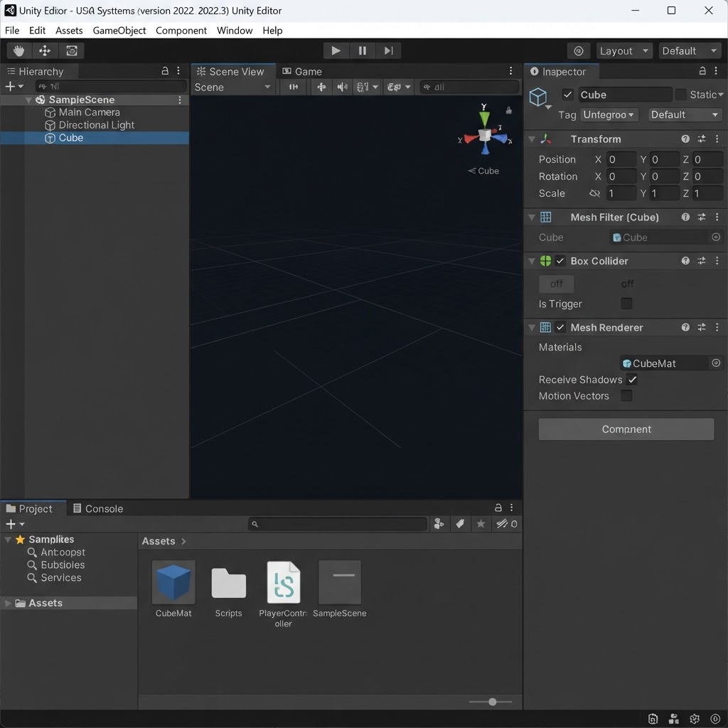Open the Component menu
The image size is (728, 728).
[x=181, y=31]
